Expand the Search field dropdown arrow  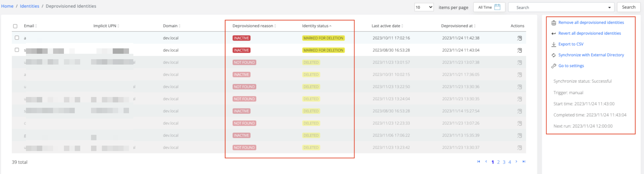coord(609,8)
